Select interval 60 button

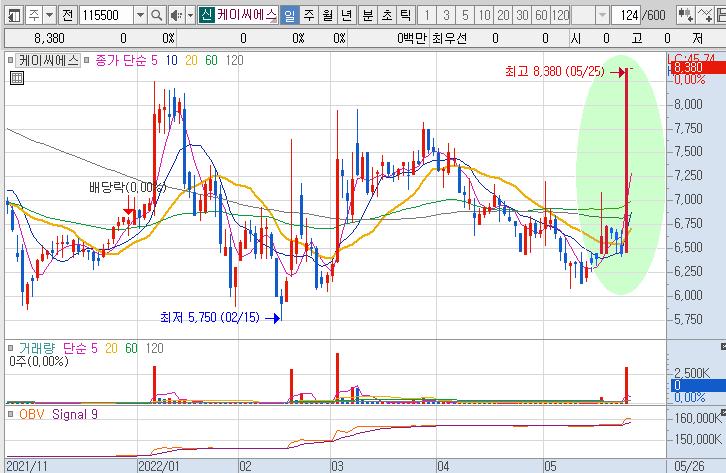pyautogui.click(x=541, y=16)
